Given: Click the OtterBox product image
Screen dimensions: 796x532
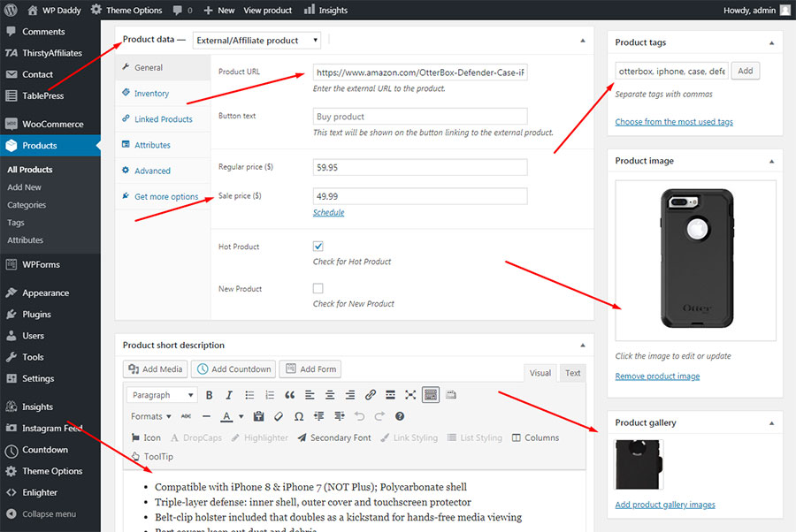Looking at the screenshot, I should 695,260.
